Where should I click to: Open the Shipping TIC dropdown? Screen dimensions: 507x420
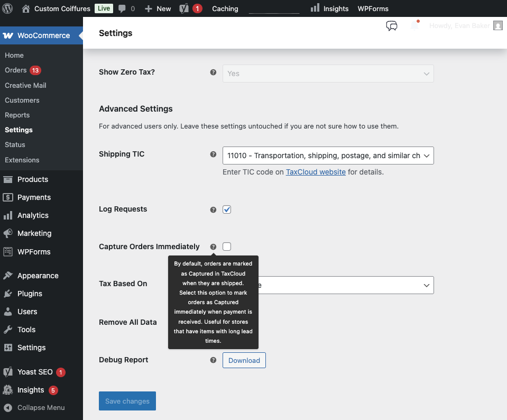pyautogui.click(x=328, y=156)
